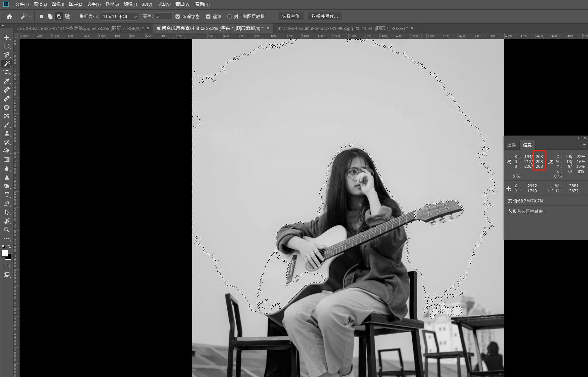Select the Move tool
This screenshot has height=377, width=588.
pos(7,37)
